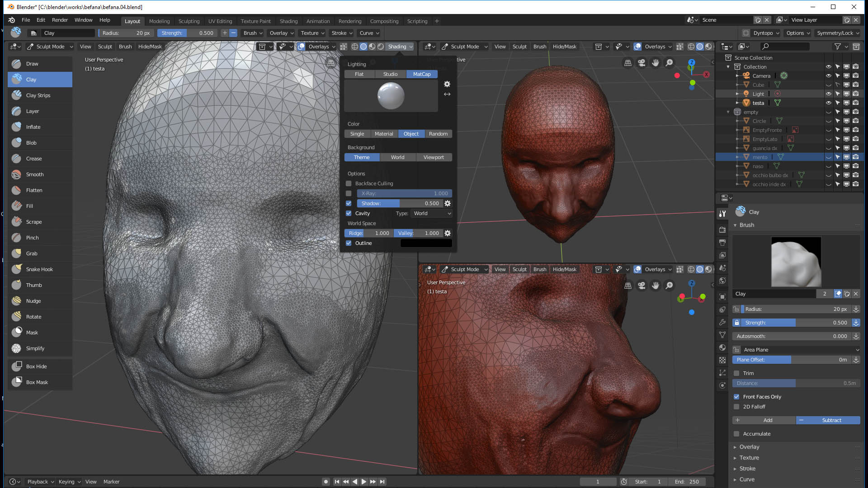This screenshot has height=488, width=868.
Task: Open the File menu
Action: 26,20
